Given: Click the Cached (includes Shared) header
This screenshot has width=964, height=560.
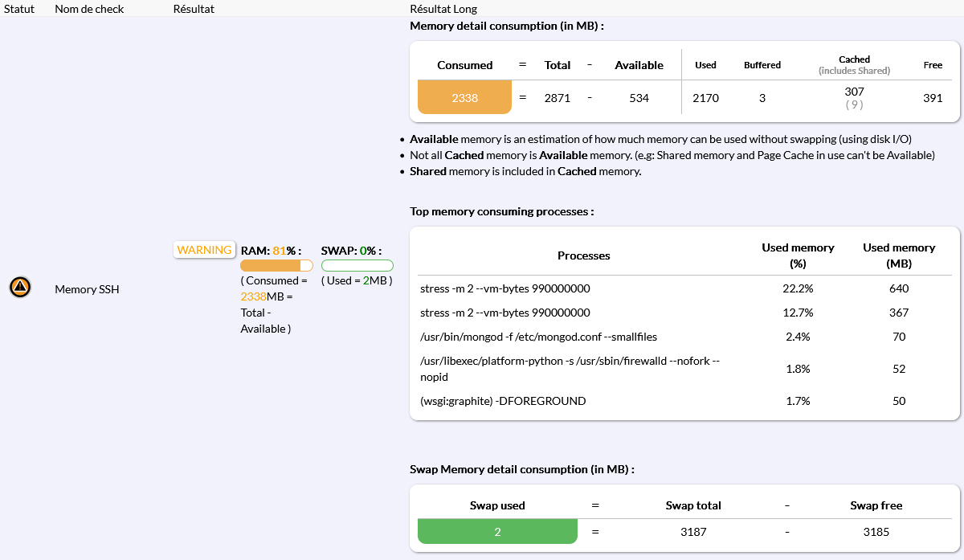Looking at the screenshot, I should point(854,64).
